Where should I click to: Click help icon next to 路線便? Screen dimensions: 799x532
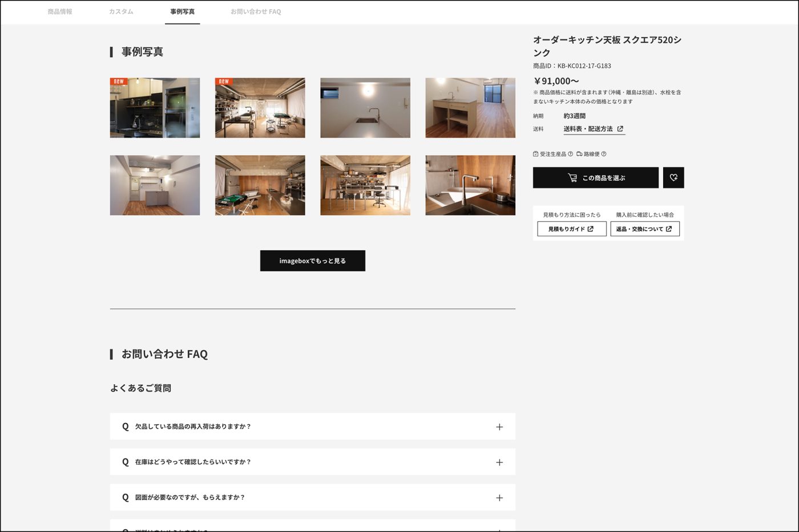click(x=604, y=154)
